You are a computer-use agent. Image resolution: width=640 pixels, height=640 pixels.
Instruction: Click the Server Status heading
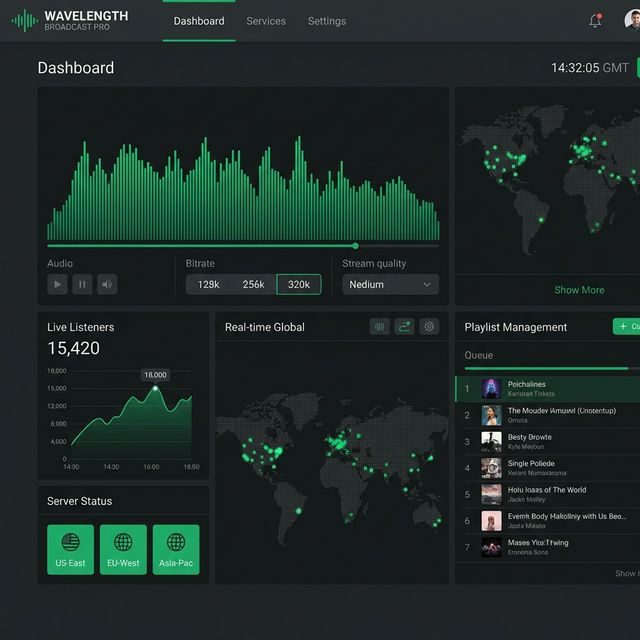tap(80, 501)
